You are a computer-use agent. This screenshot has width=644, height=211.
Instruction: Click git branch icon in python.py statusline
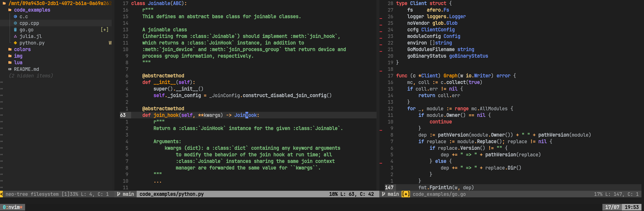click(x=118, y=194)
